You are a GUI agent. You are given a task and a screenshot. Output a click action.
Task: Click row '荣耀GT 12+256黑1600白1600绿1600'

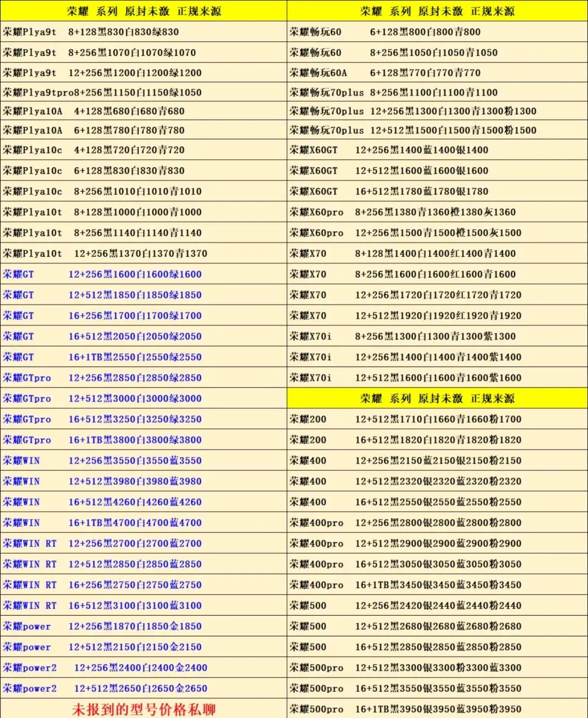click(x=144, y=274)
